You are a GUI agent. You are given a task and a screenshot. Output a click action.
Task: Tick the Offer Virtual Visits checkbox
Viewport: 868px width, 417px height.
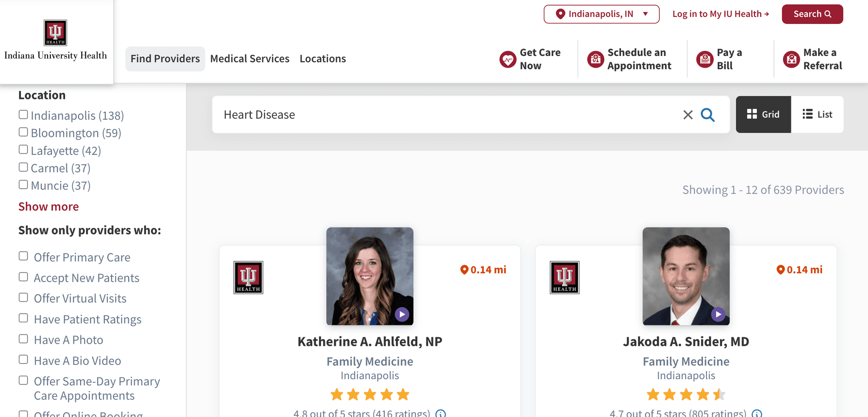tap(23, 298)
